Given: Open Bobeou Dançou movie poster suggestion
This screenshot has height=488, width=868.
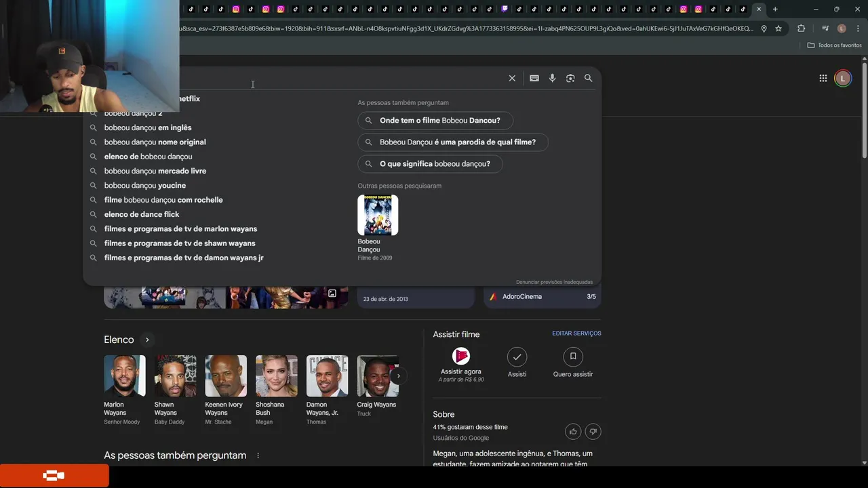Looking at the screenshot, I should [378, 215].
